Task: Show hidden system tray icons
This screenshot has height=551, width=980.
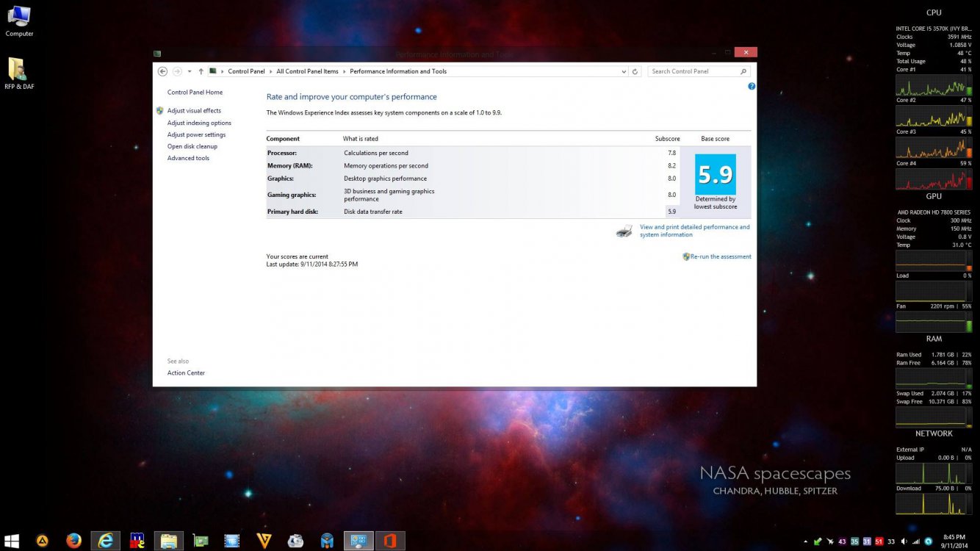Action: [806, 541]
